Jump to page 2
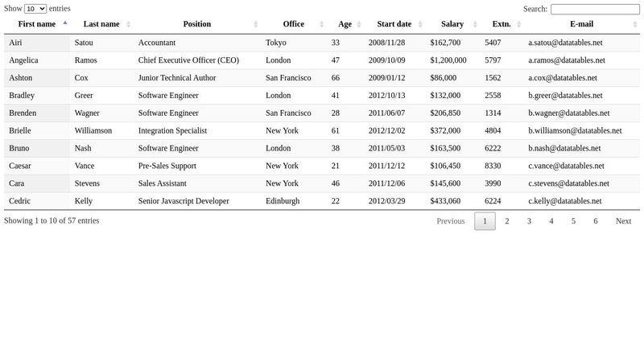 pyautogui.click(x=507, y=221)
